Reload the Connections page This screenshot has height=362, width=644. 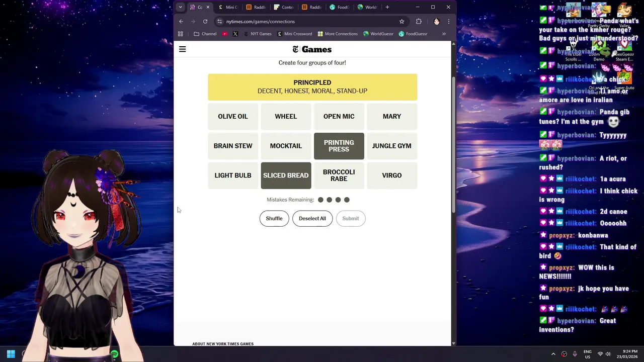pos(205,22)
